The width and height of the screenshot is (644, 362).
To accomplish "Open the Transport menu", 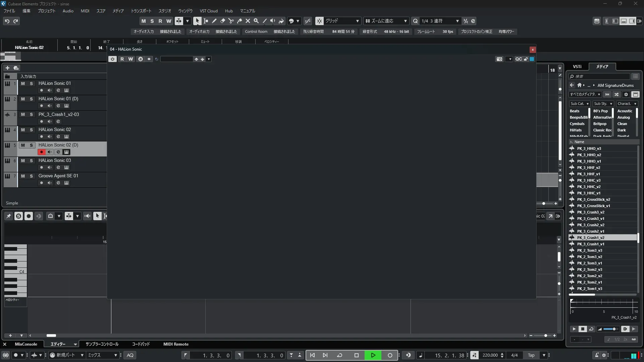I will (x=141, y=11).
